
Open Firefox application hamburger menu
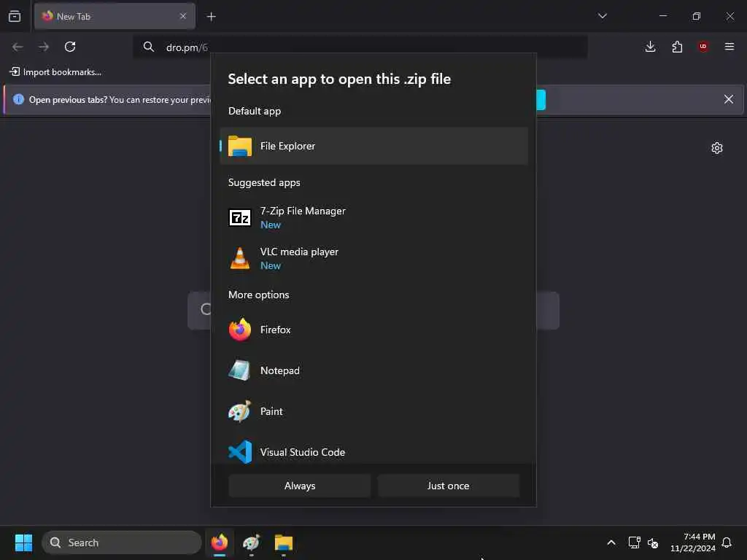tap(729, 47)
